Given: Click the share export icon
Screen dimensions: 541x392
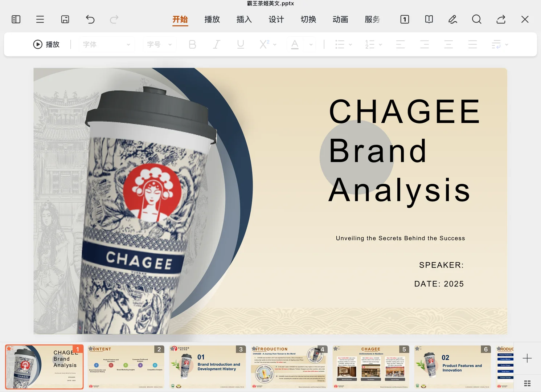Looking at the screenshot, I should (x=501, y=19).
